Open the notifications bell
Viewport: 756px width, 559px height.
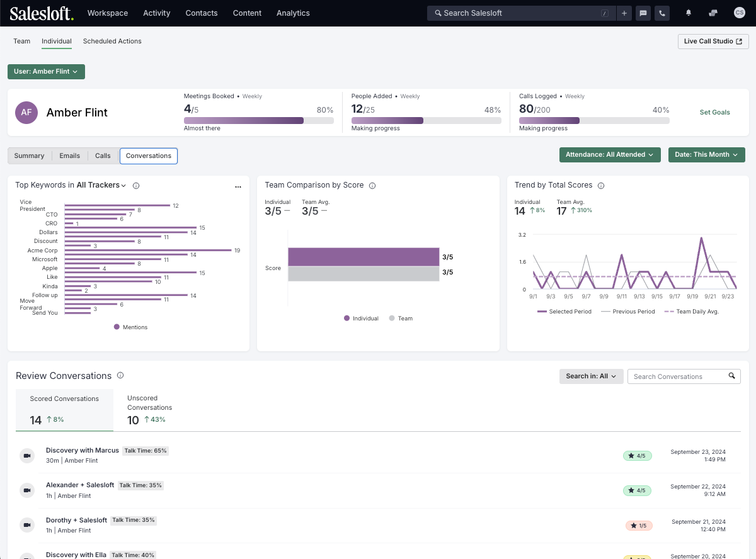tap(689, 13)
